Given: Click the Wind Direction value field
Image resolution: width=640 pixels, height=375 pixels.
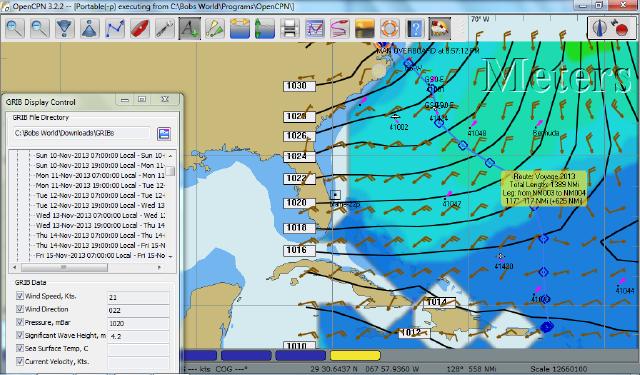Looking at the screenshot, I should click(x=138, y=310).
